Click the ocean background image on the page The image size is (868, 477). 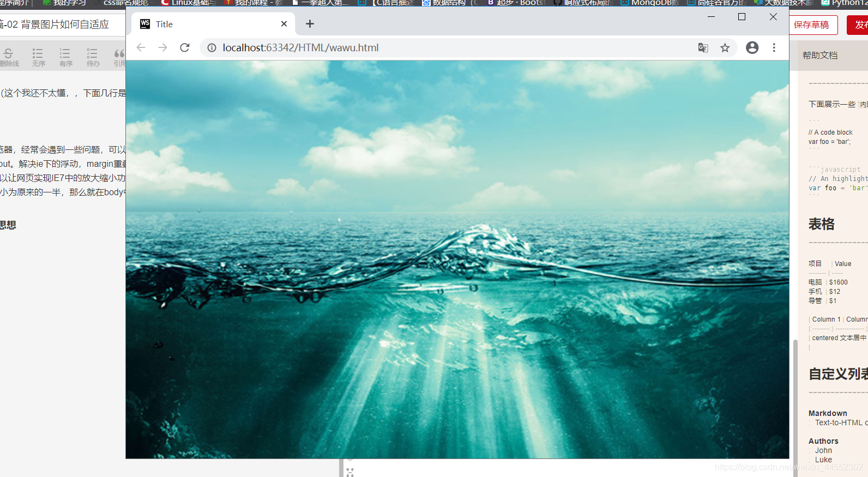coord(457,259)
